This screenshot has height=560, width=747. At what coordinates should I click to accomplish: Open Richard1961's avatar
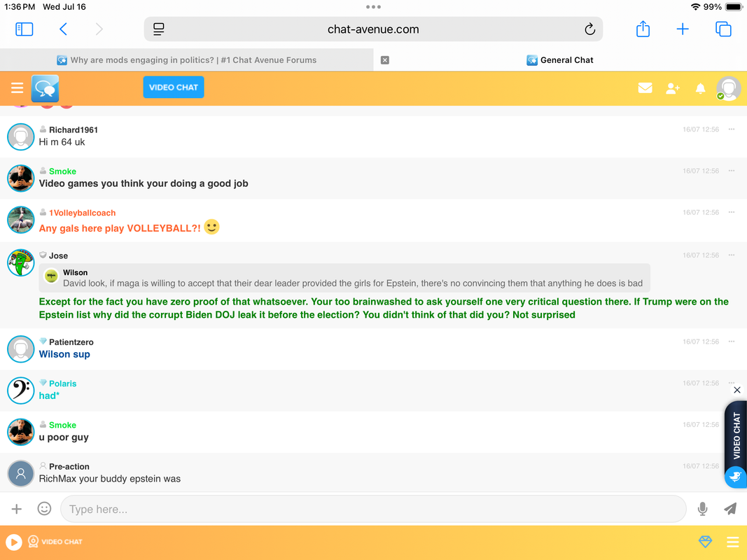click(21, 136)
